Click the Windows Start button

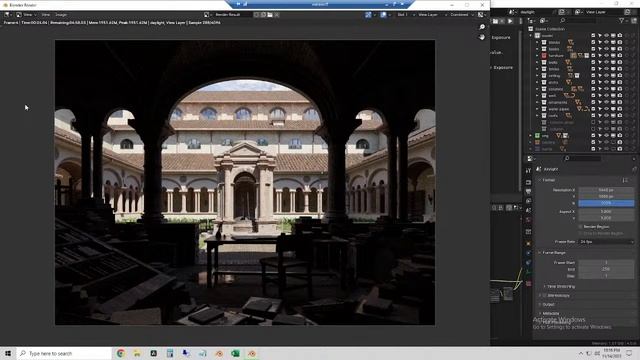point(8,353)
